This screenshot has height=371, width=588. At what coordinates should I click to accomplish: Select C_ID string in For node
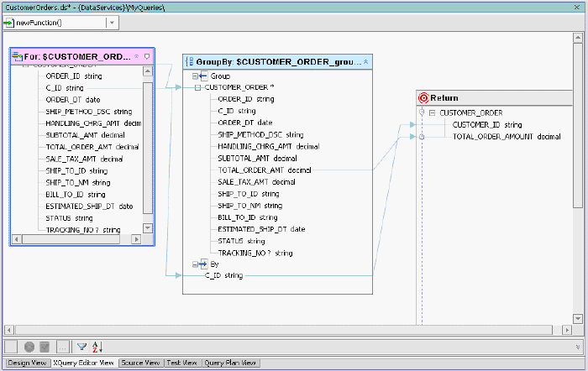(65, 88)
